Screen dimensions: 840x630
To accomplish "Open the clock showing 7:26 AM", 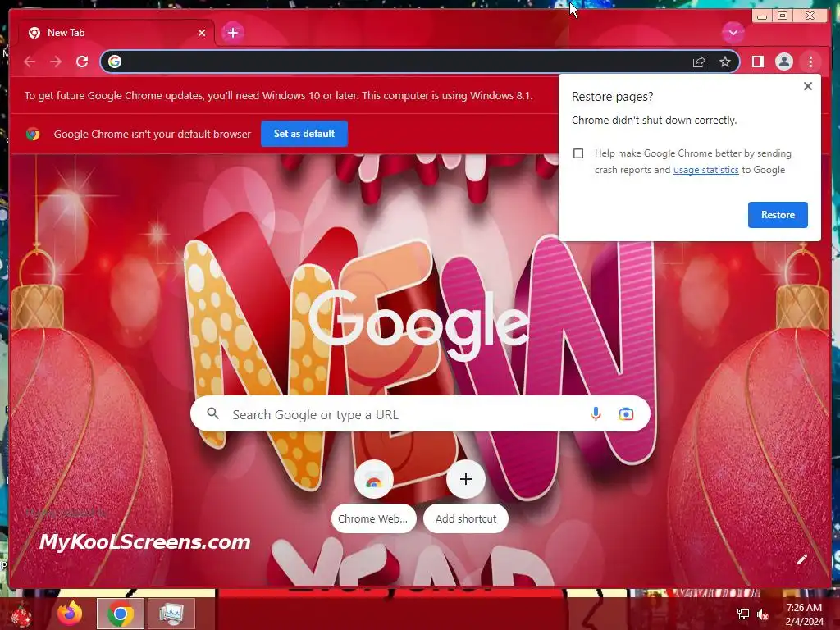I will 804,614.
